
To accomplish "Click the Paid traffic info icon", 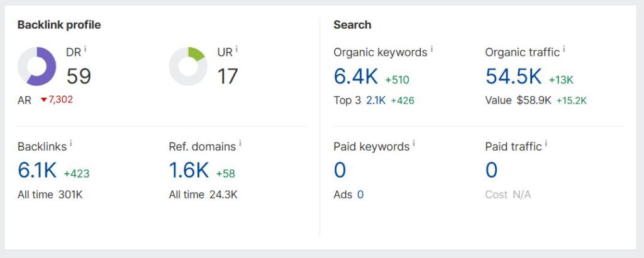I will point(546,143).
